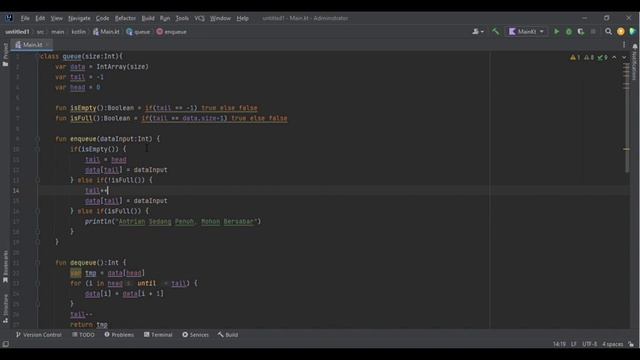Open editor tab options three-dots menu
Image resolution: width=640 pixels, height=360 pixels.
click(624, 44)
